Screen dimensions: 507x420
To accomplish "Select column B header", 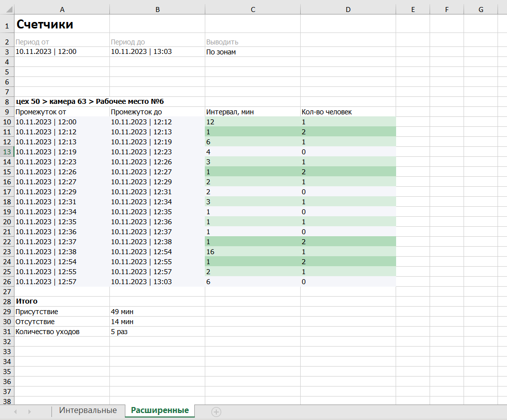I will click(x=157, y=9).
